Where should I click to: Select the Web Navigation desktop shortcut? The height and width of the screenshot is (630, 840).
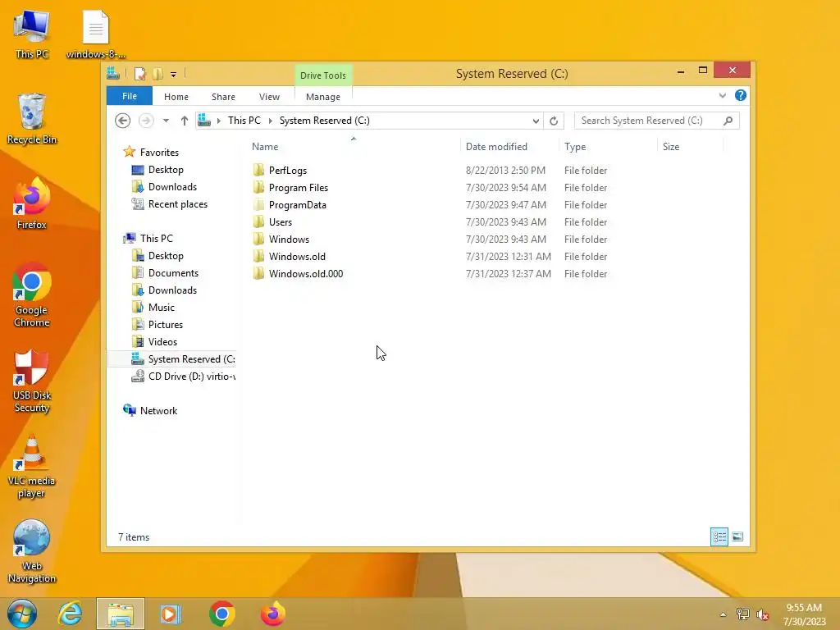coord(32,552)
